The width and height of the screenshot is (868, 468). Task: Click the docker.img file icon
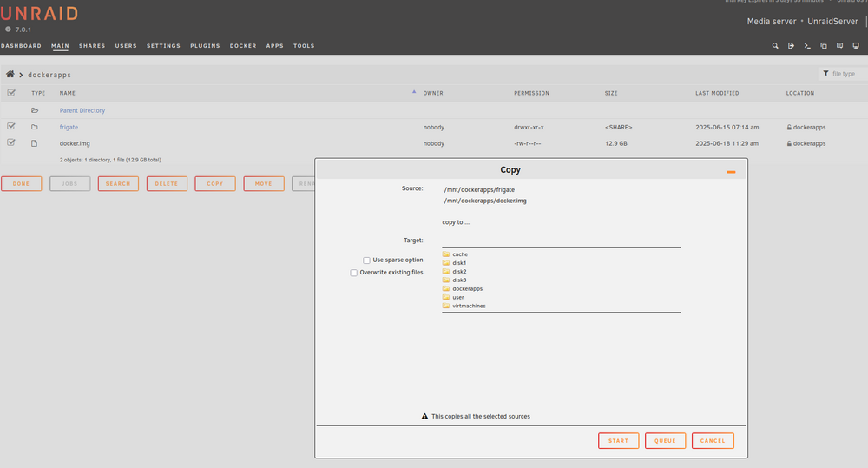35,143
